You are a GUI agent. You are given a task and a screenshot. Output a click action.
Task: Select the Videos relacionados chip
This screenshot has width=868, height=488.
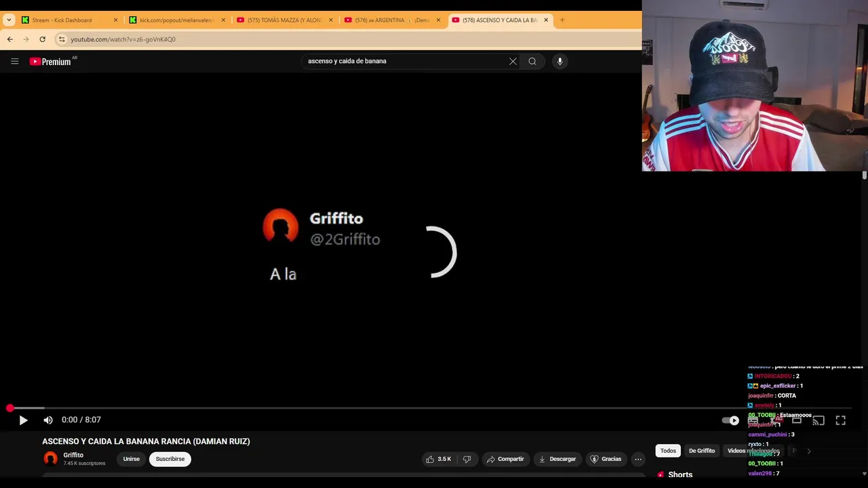point(753,451)
